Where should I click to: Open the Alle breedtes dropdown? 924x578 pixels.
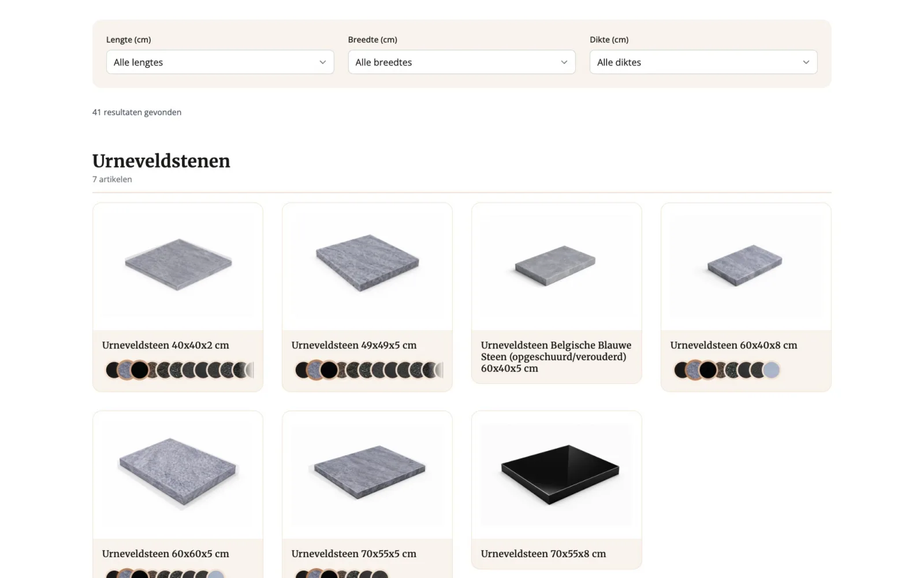pos(461,62)
